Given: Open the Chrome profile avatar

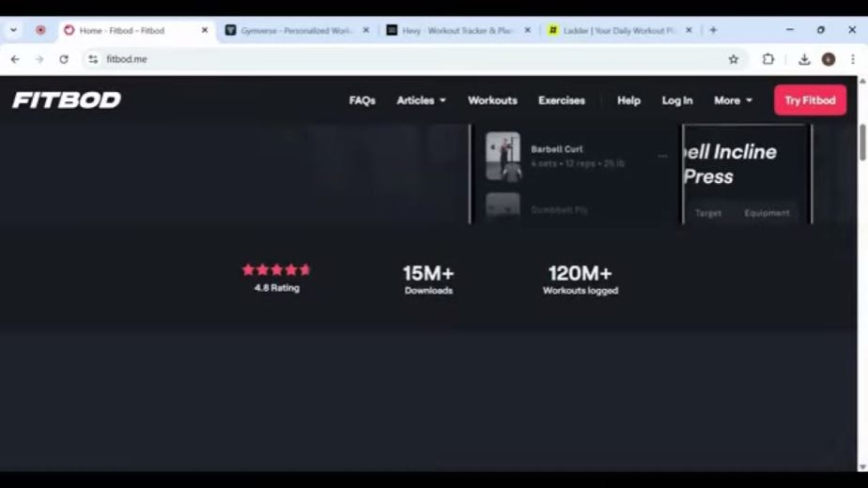Looking at the screenshot, I should pyautogui.click(x=829, y=59).
